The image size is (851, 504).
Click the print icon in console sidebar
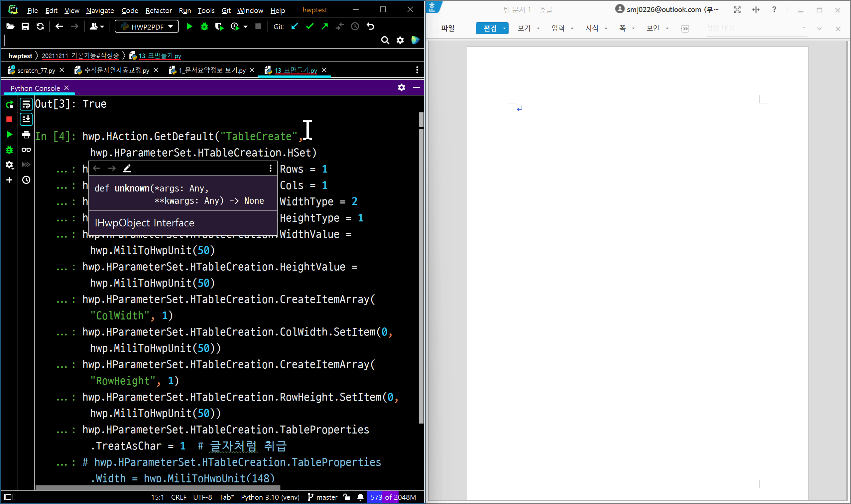tap(26, 135)
